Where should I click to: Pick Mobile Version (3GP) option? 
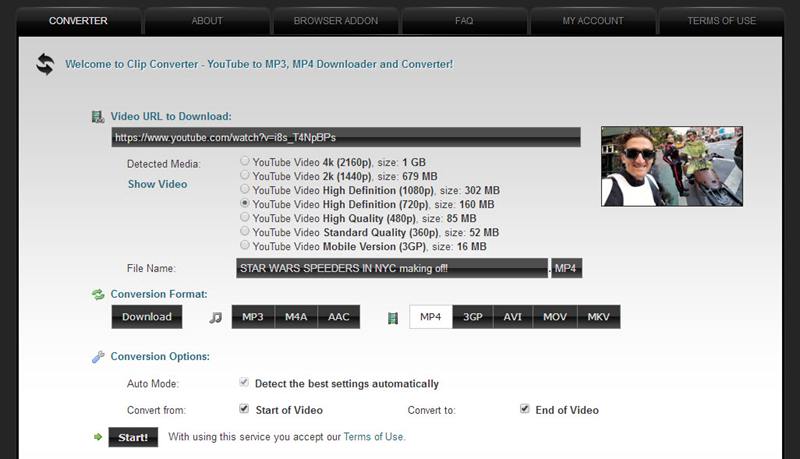[245, 245]
